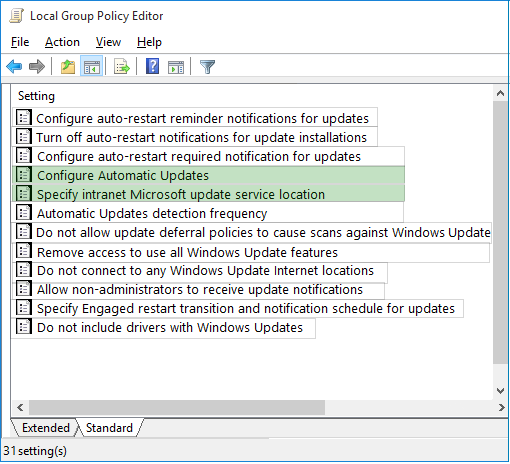Open the View menu

[x=108, y=42]
